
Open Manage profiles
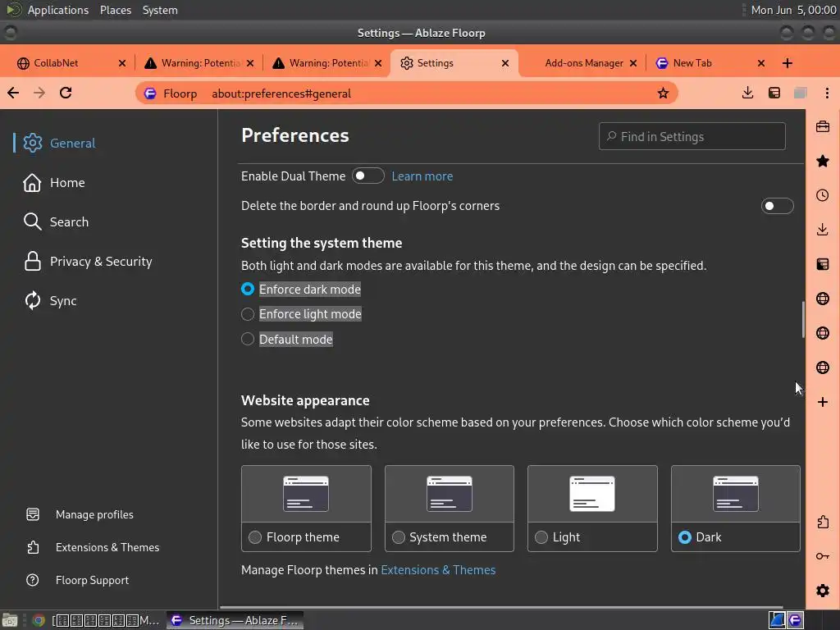point(94,514)
